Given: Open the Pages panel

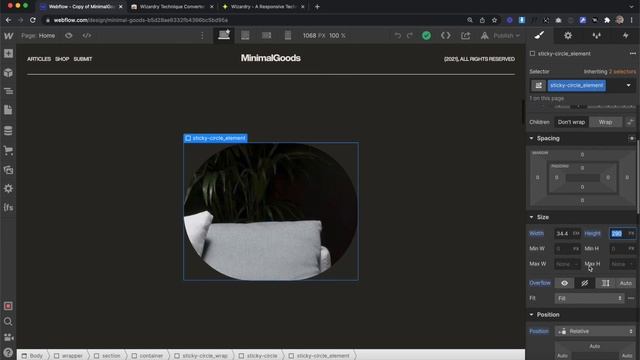Looking at the screenshot, I should (8, 110).
